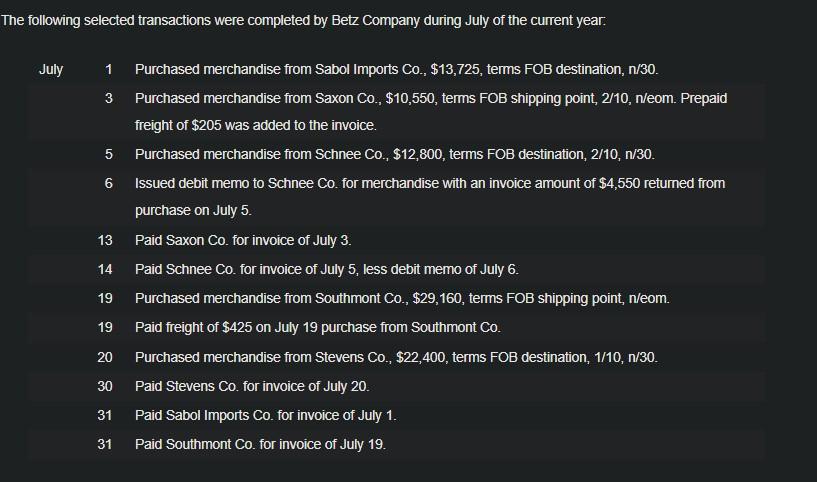This screenshot has width=817, height=482.
Task: Click the date number 1 in first row
Action: (x=108, y=69)
